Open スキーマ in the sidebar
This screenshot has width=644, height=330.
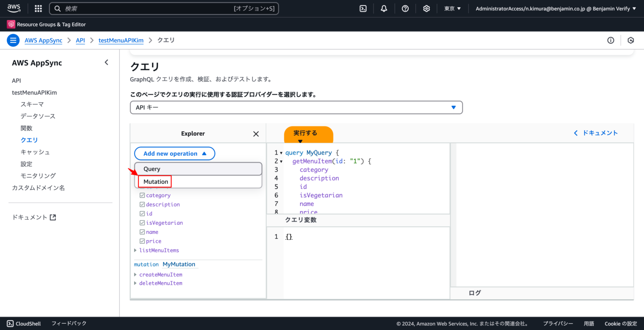[31, 104]
